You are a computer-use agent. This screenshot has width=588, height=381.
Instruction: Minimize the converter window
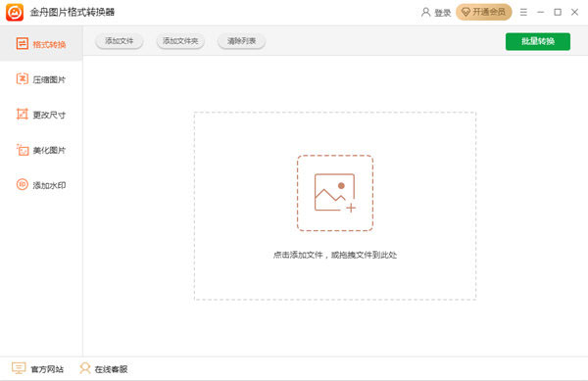[540, 13]
